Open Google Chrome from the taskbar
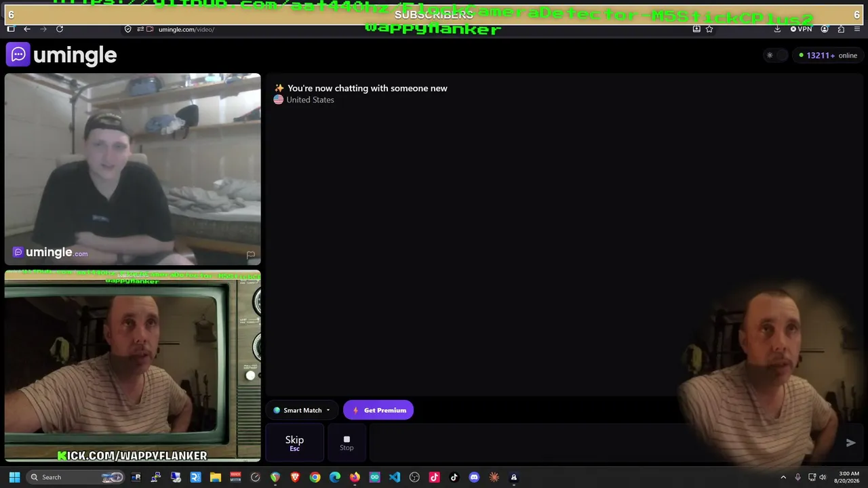The height and width of the screenshot is (488, 868). point(315,477)
